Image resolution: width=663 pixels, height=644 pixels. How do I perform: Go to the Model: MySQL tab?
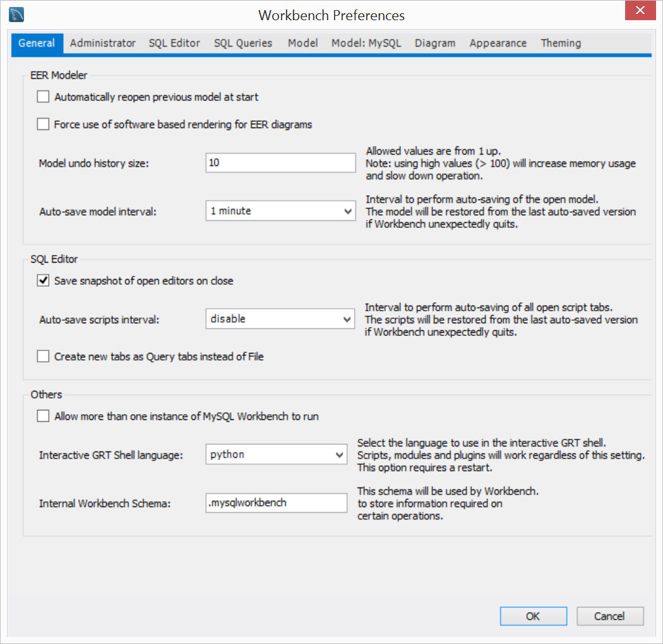point(366,43)
